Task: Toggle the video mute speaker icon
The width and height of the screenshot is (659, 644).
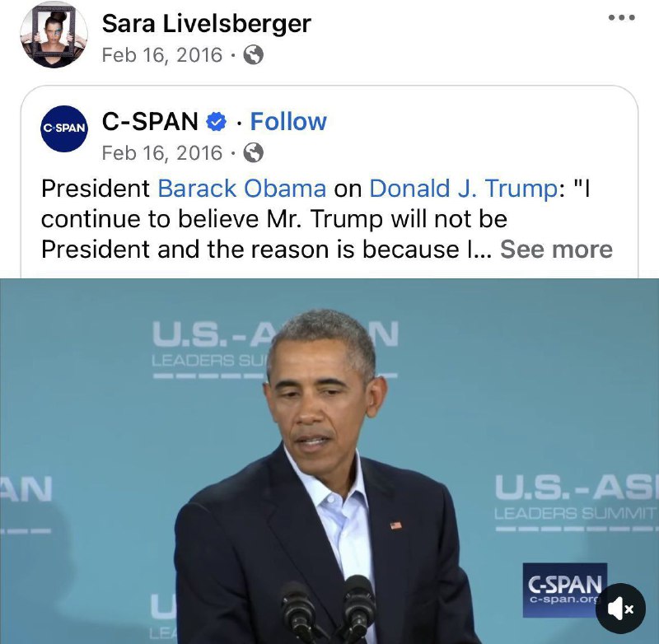Action: tap(620, 608)
